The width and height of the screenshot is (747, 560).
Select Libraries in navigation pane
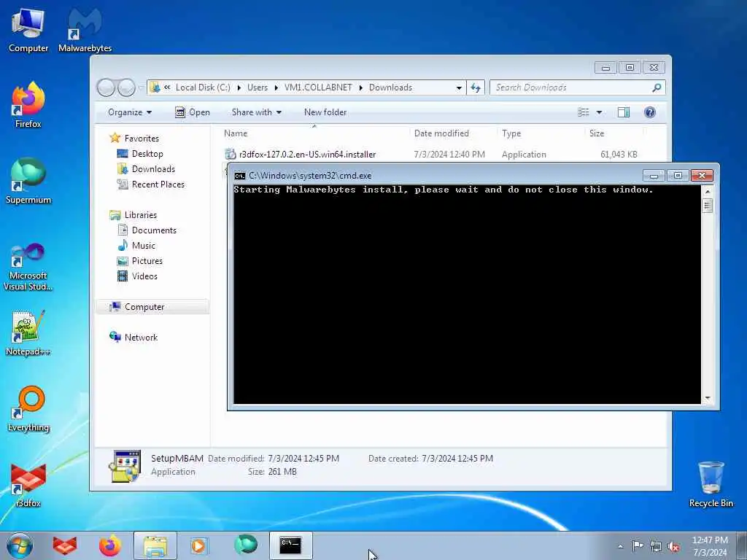[140, 215]
